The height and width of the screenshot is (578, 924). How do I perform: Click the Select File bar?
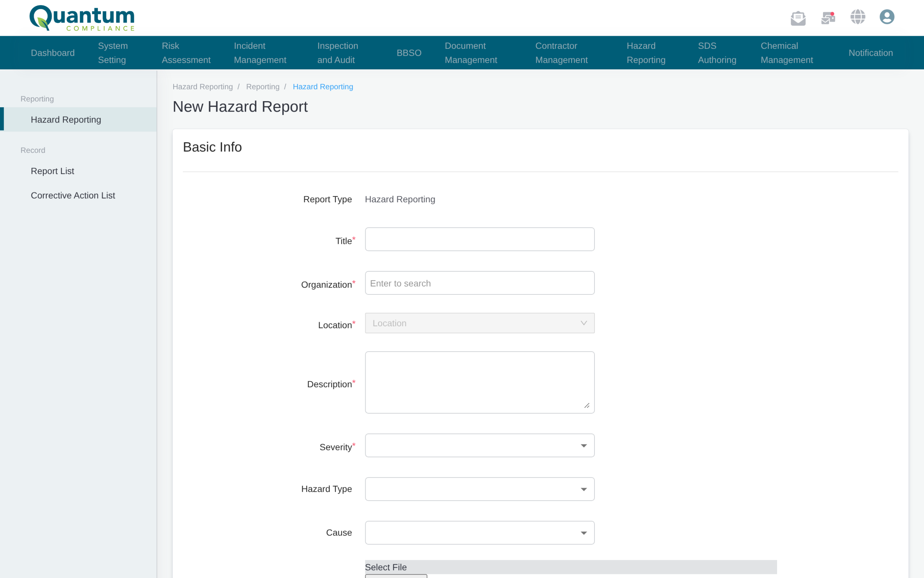click(571, 567)
